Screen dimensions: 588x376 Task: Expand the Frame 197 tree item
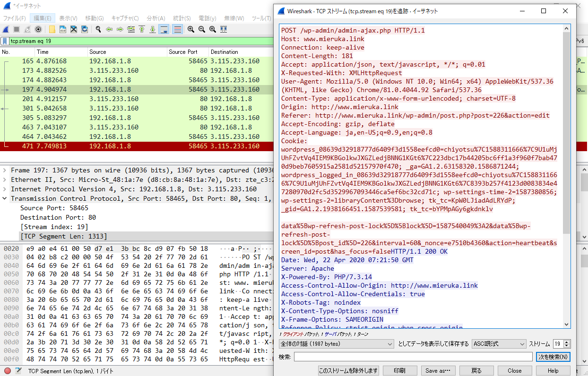5,170
